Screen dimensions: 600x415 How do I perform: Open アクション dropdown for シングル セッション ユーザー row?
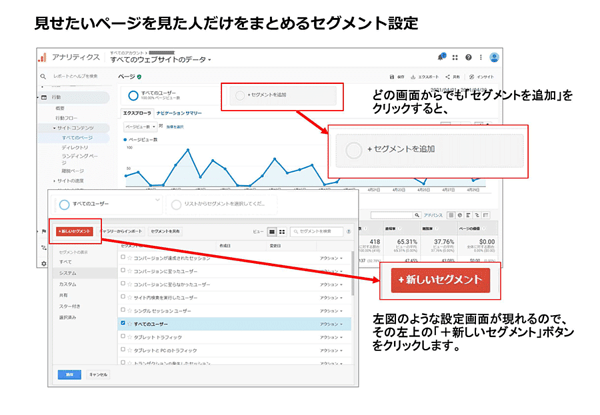coord(331,311)
